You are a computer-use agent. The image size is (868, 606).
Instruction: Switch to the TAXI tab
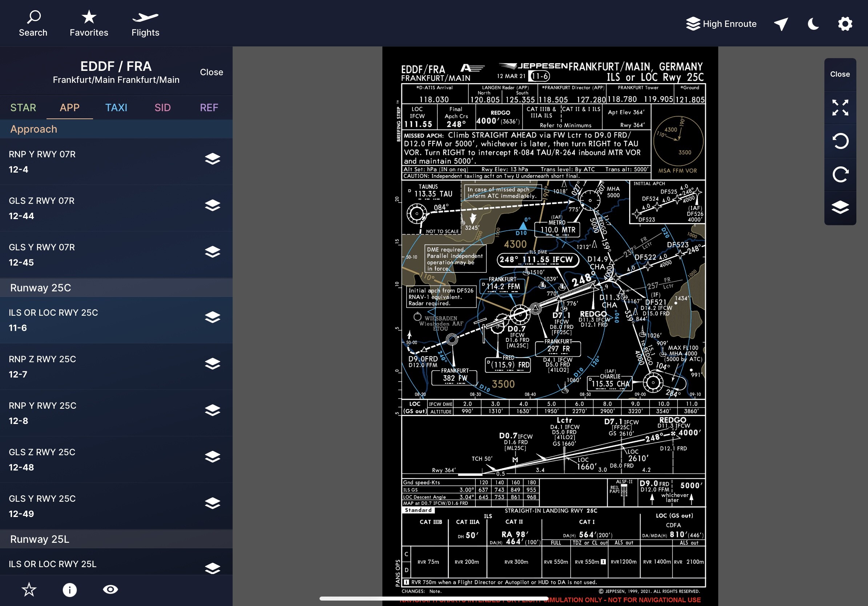tap(116, 108)
